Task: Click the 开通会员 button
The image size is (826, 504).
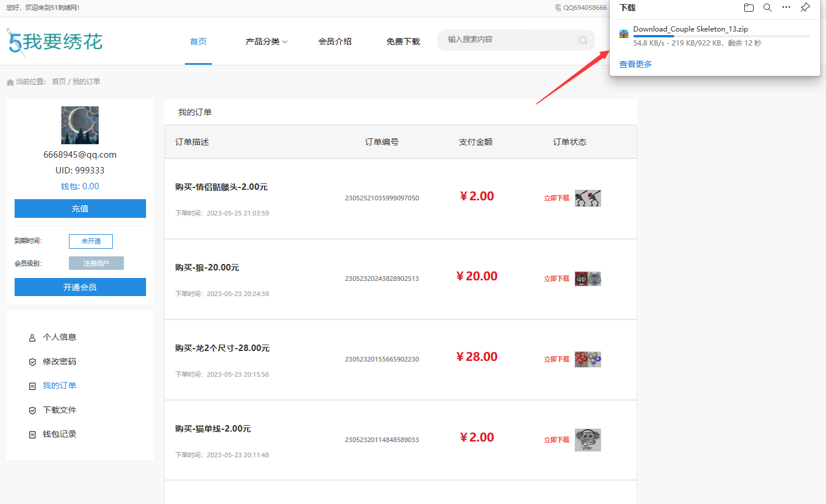Action: point(80,287)
